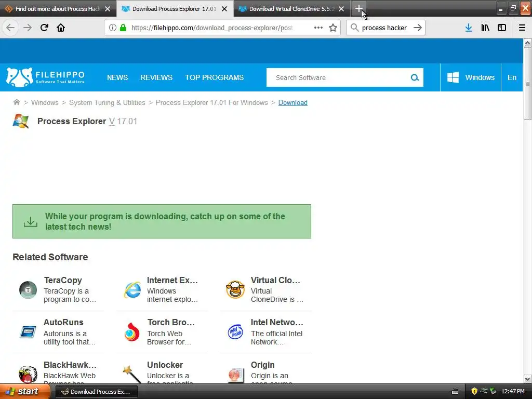Open the Torch Browser icon
Screen dimensions: 532x399
tap(132, 332)
